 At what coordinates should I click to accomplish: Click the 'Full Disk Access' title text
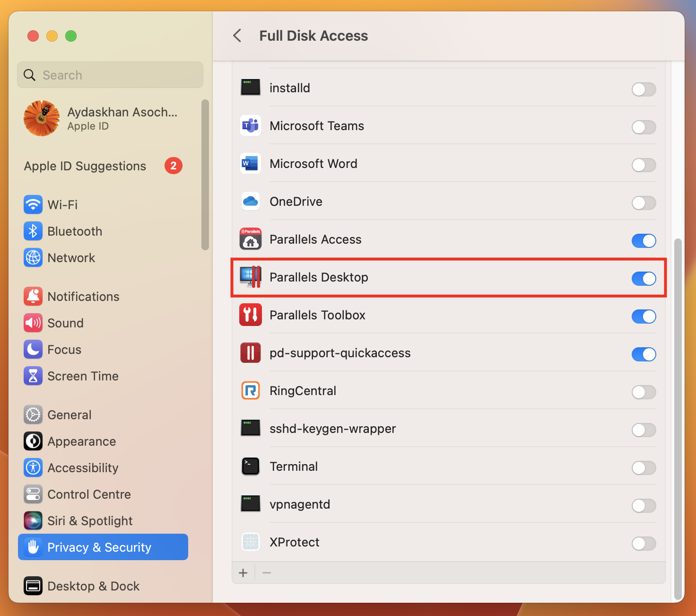coord(313,35)
